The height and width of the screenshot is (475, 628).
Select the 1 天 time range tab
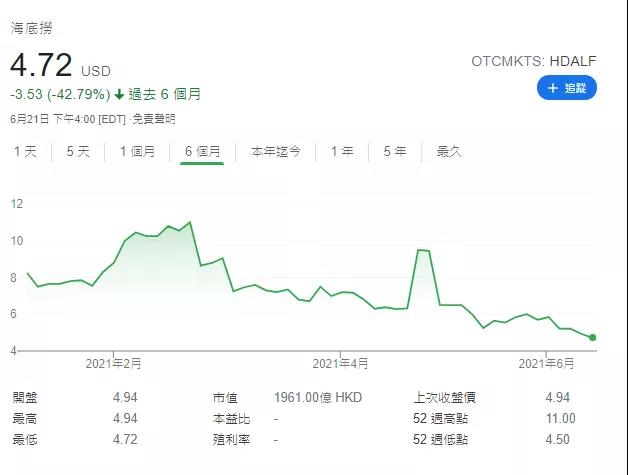click(26, 151)
